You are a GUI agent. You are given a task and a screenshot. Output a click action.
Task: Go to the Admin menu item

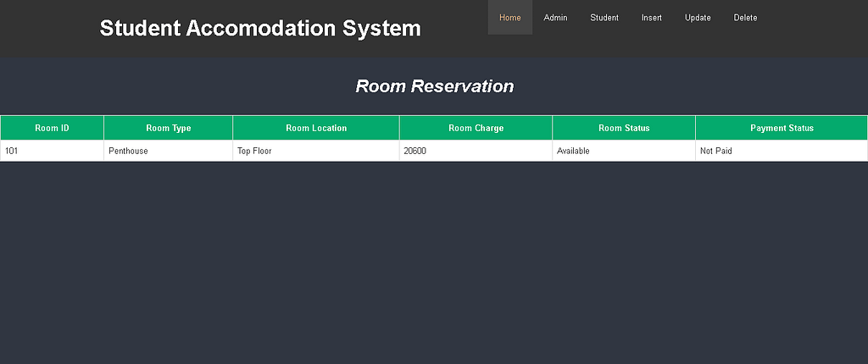555,18
